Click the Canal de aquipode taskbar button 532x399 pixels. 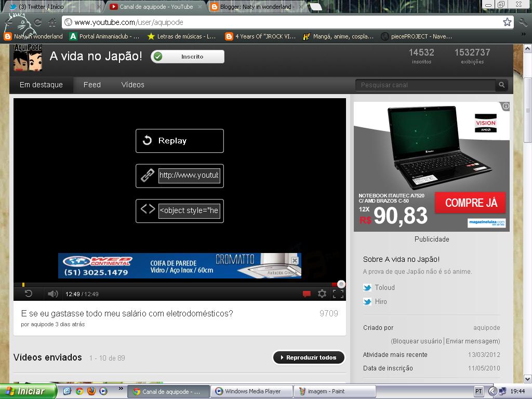coord(168,391)
